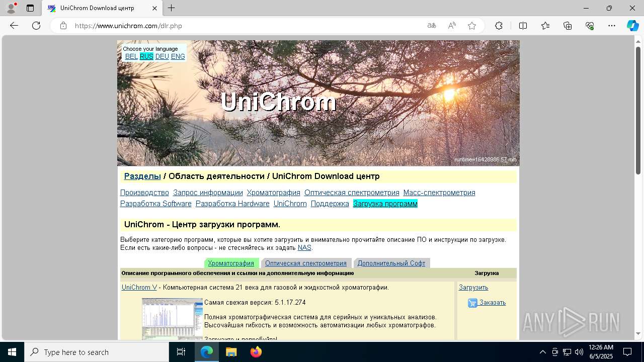644x362 pixels.
Task: View site information lock icon
Action: [x=63, y=26]
